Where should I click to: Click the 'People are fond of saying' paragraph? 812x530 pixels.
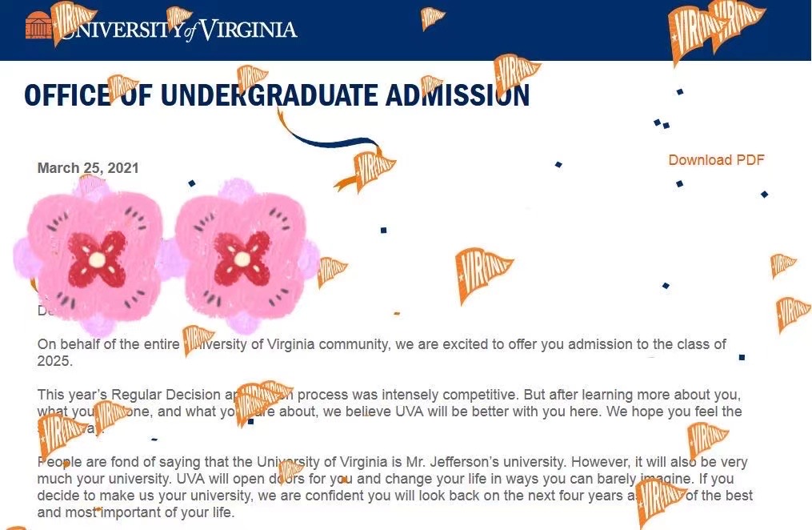[x=394, y=487]
